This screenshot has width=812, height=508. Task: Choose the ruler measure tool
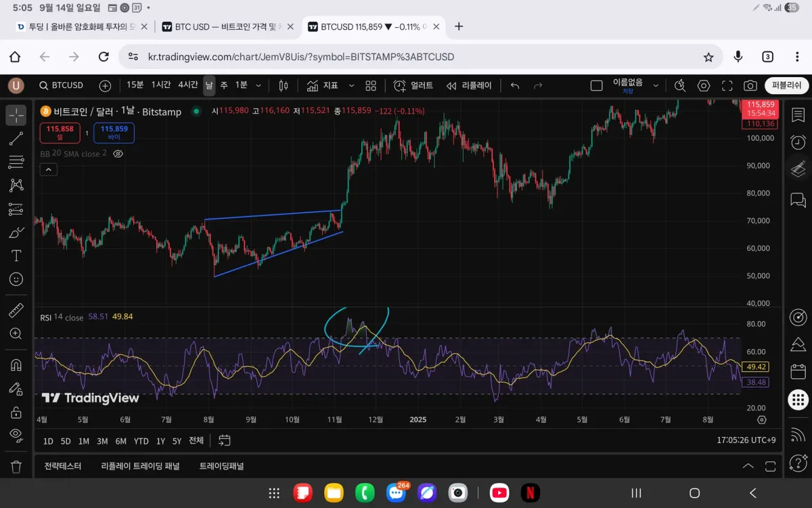pos(16,310)
